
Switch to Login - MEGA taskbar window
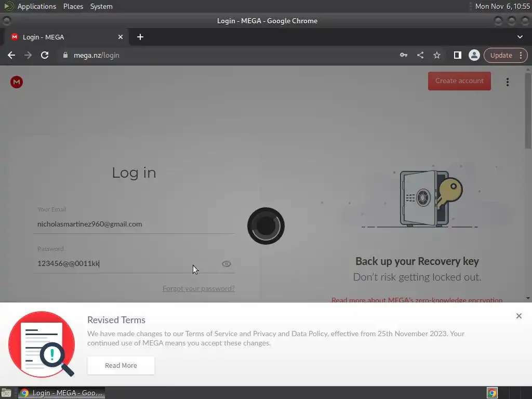(61, 393)
